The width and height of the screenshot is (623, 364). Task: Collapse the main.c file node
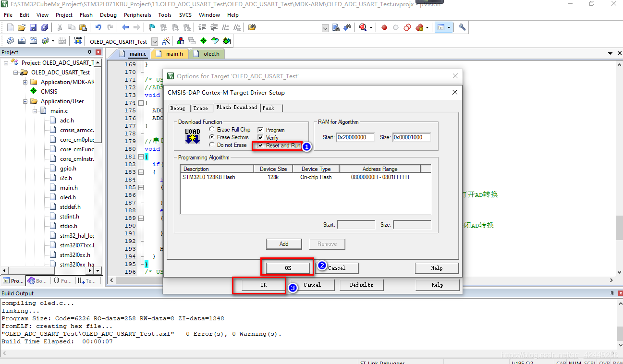pyautogui.click(x=35, y=111)
